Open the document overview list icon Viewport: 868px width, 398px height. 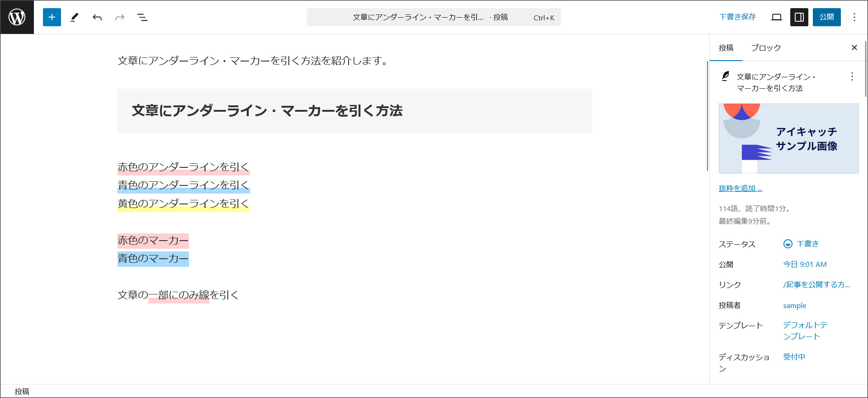coord(142,17)
